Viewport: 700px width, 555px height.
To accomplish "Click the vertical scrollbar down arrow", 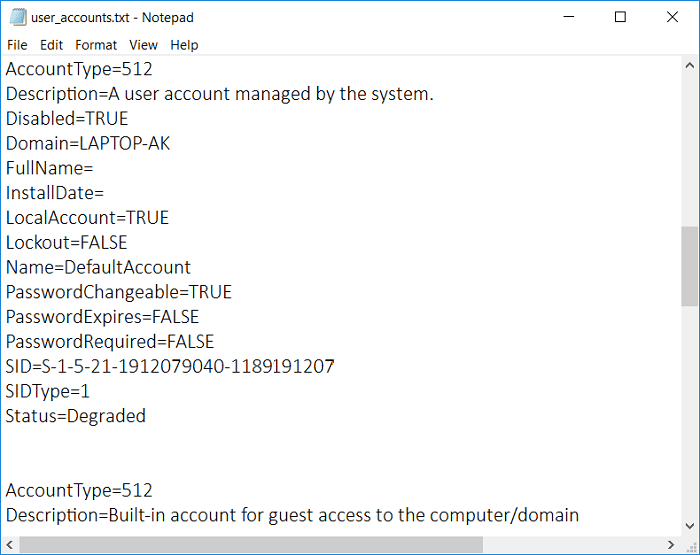I will (690, 527).
